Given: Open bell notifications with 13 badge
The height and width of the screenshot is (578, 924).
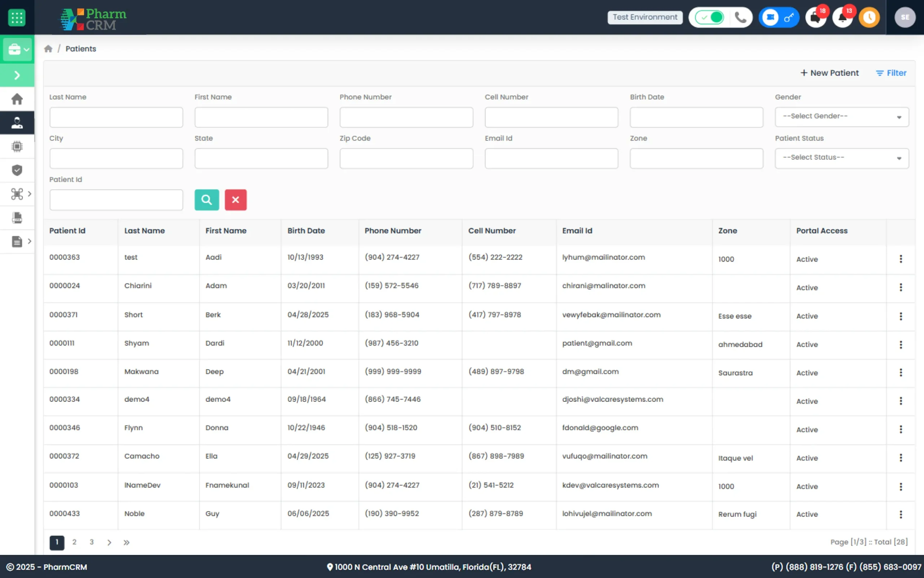Looking at the screenshot, I should point(842,18).
